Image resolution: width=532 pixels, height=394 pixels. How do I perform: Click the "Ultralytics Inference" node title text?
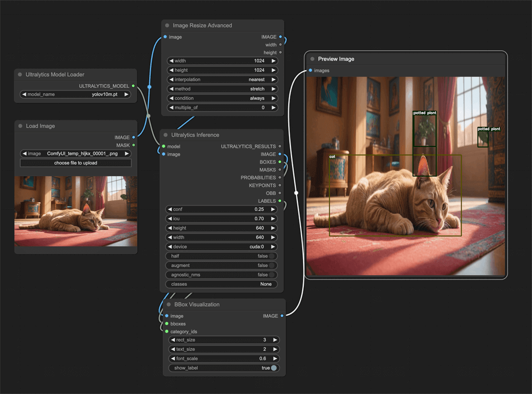pos(195,135)
